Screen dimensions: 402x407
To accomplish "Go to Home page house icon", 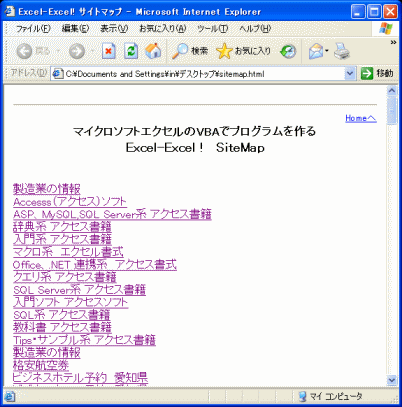I will 153,51.
